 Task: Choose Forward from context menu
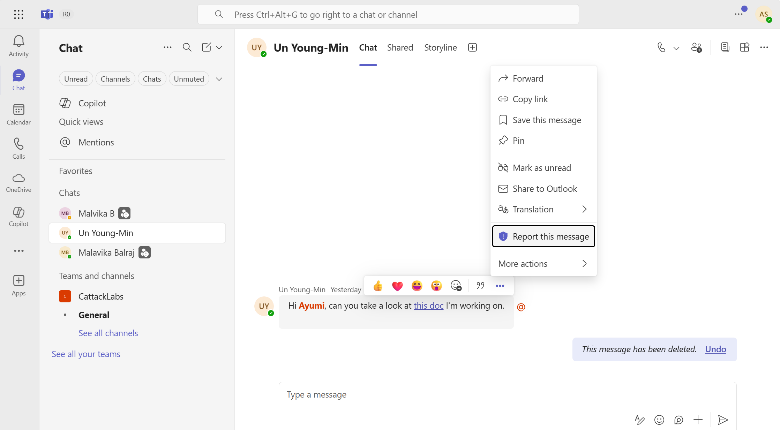pyautogui.click(x=544, y=79)
